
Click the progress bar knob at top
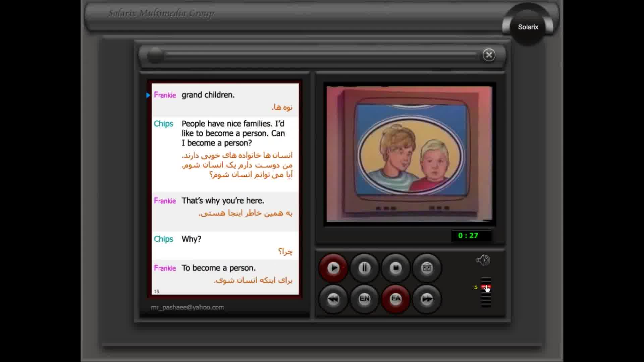point(155,55)
